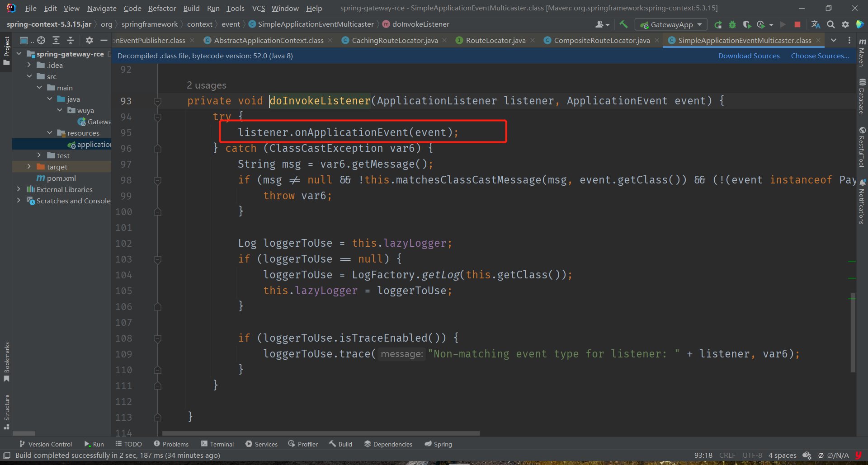Rerun GatewayApp with the green rerun icon
868x465 pixels.
(x=718, y=25)
